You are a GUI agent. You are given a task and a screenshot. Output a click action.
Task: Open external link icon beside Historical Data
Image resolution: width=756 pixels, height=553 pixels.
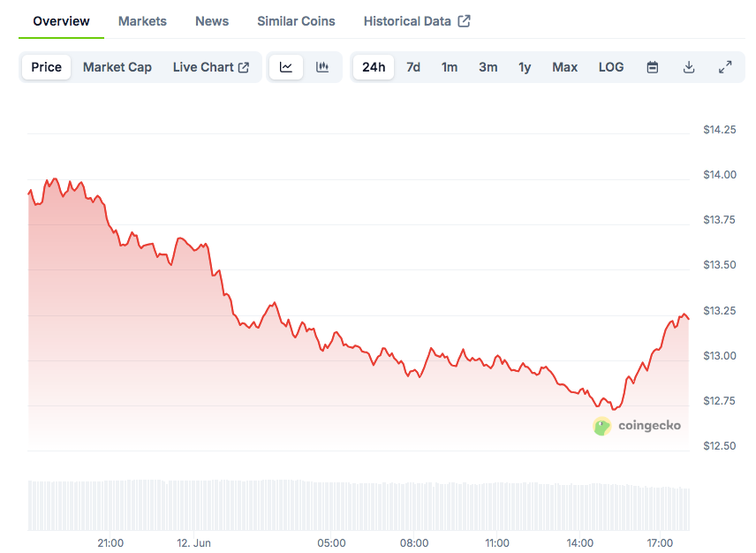(464, 21)
